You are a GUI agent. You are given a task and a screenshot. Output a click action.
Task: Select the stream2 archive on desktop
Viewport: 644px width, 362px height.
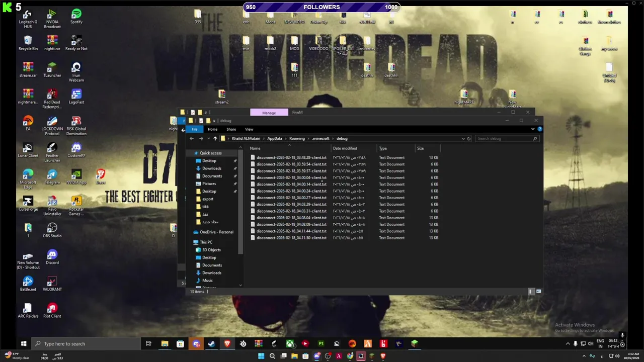tap(222, 97)
